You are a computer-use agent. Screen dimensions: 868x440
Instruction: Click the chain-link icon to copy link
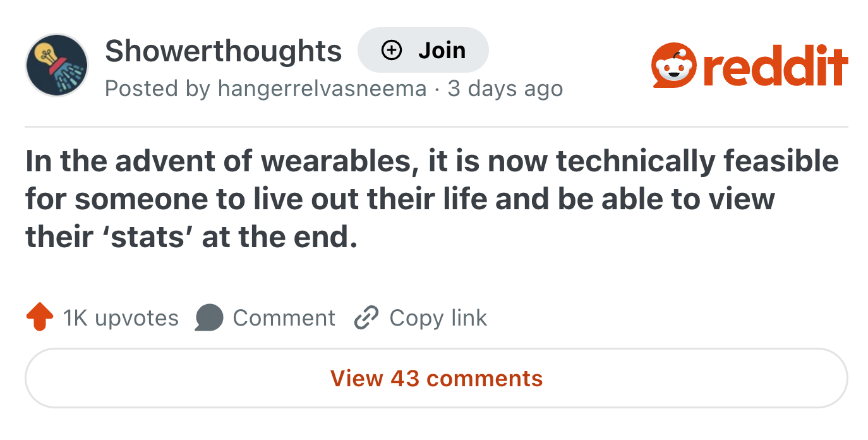pyautogui.click(x=365, y=317)
